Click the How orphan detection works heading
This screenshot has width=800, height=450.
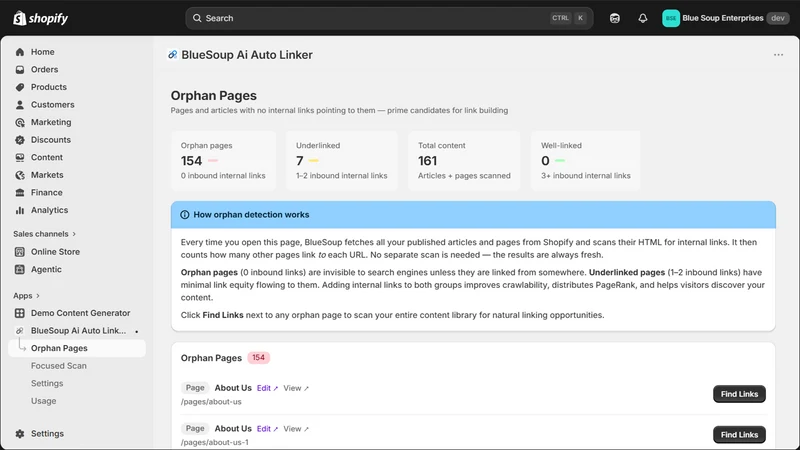tap(251, 215)
